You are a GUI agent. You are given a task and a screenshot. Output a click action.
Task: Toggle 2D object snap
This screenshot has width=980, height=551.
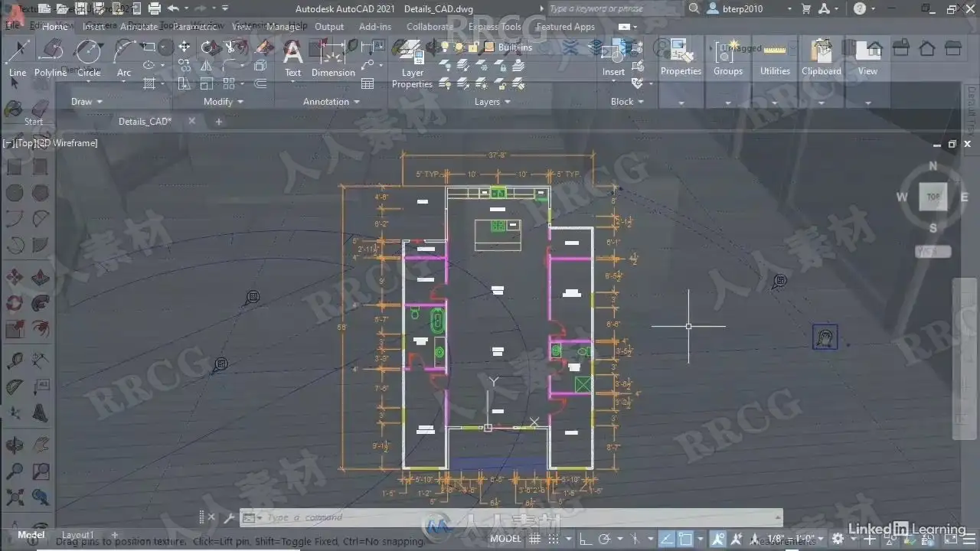coord(685,539)
